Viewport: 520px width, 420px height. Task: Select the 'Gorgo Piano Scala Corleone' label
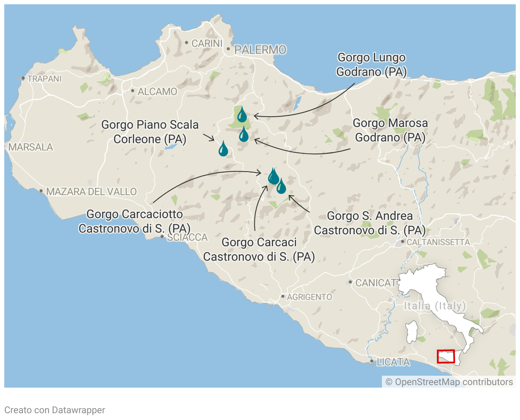(150, 132)
